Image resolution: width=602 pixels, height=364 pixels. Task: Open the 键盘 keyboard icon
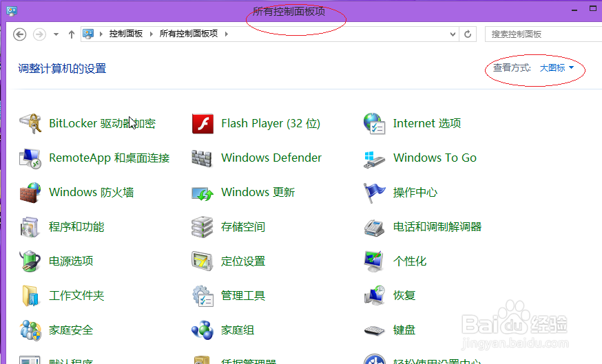coord(374,330)
